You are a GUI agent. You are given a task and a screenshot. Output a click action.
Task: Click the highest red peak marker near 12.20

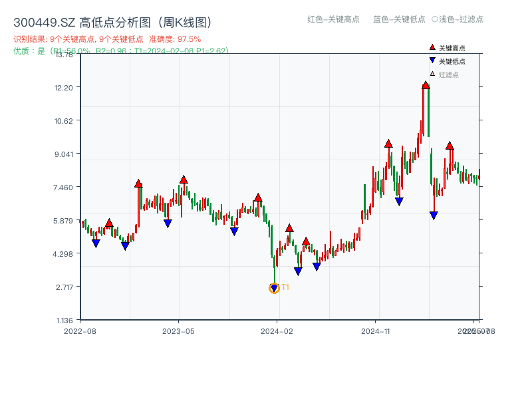pyautogui.click(x=426, y=85)
